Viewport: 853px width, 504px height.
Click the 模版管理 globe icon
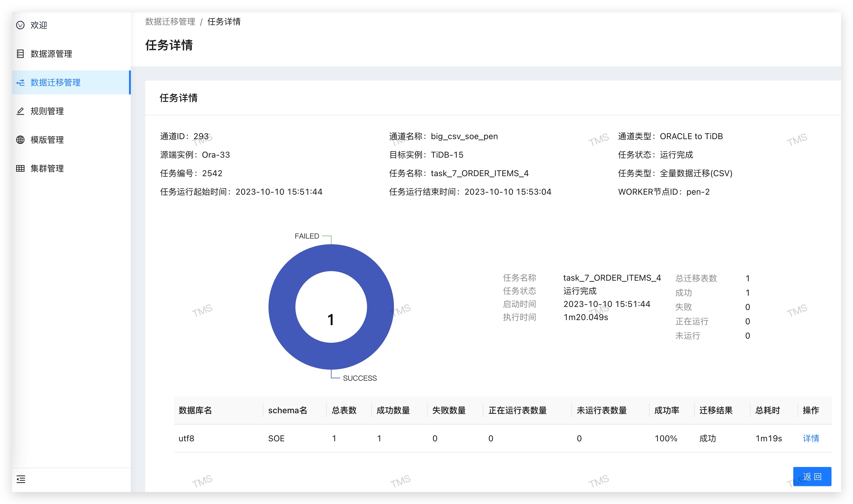(21, 139)
